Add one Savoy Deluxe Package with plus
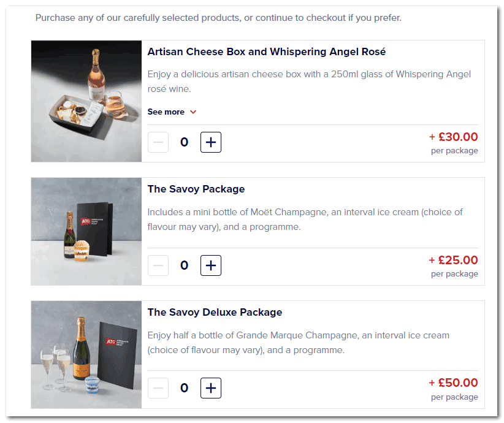Viewport: 504px width, 423px height. (211, 388)
